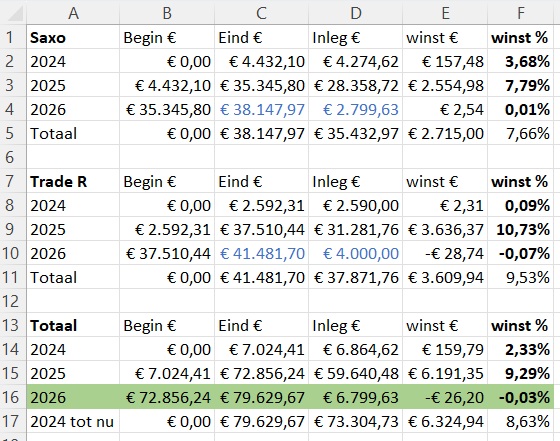Select cell € 7.024,41 in row 14
The width and height of the screenshot is (560, 441).
click(261, 349)
